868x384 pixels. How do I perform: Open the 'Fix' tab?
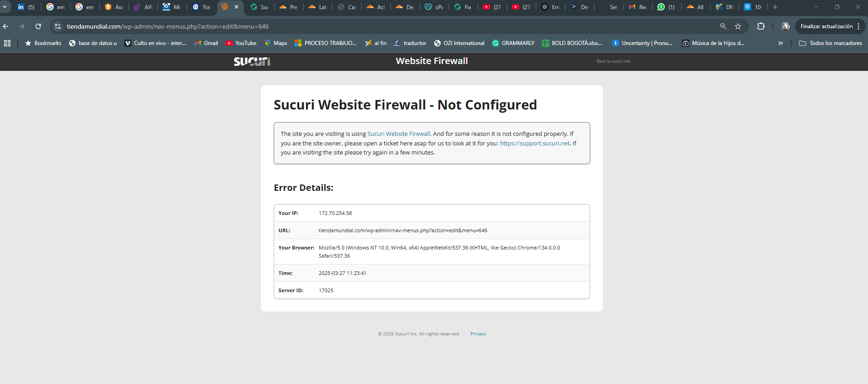tap(463, 7)
